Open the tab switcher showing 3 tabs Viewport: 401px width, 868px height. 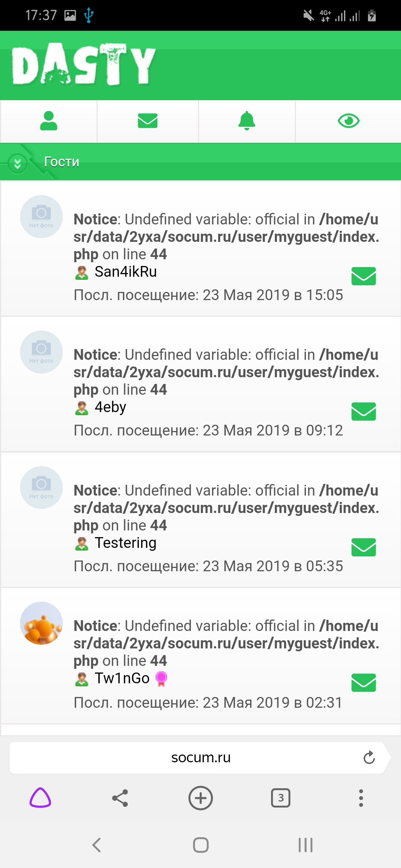(281, 798)
